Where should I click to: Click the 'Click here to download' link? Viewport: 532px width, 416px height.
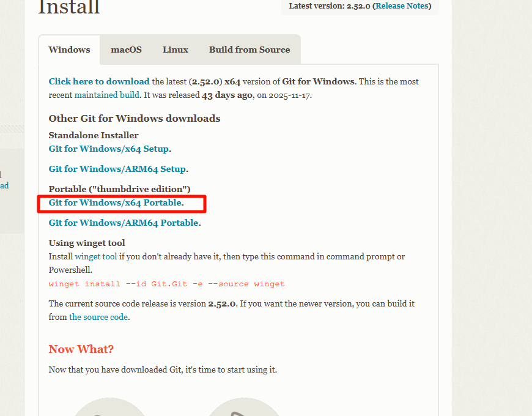[99, 81]
